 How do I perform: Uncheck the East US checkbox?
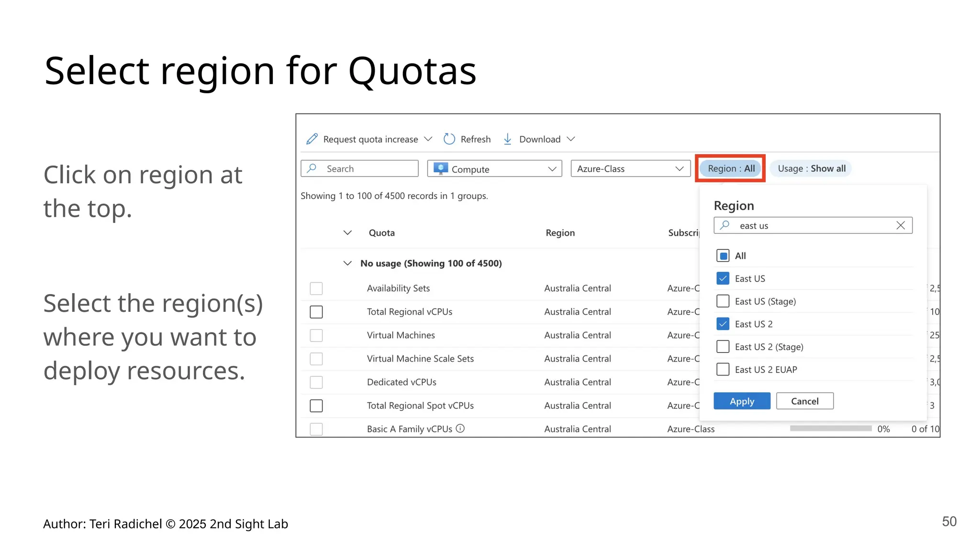(723, 278)
